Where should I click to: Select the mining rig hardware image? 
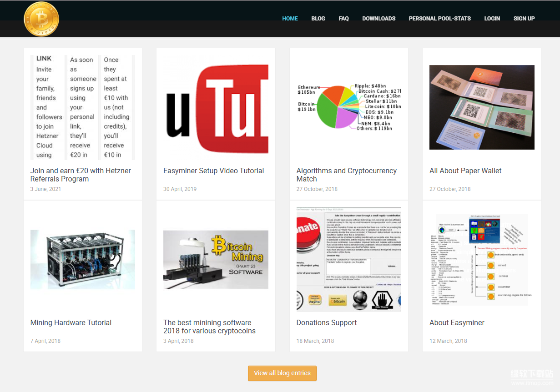(x=83, y=259)
